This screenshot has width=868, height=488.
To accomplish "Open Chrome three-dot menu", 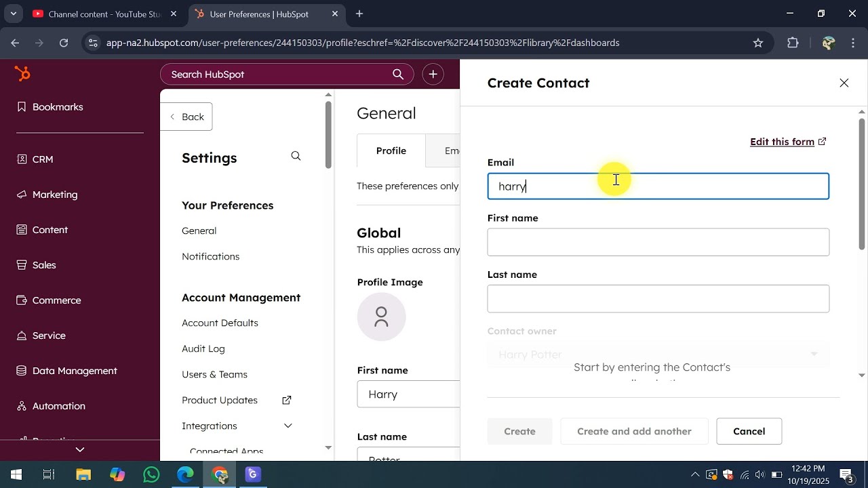I will (x=853, y=43).
